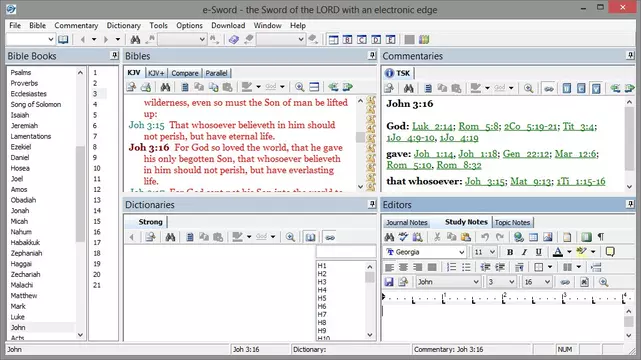Click the print icon in Bibles toolbar
Image resolution: width=641 pixels, height=360 pixels.
(146, 87)
